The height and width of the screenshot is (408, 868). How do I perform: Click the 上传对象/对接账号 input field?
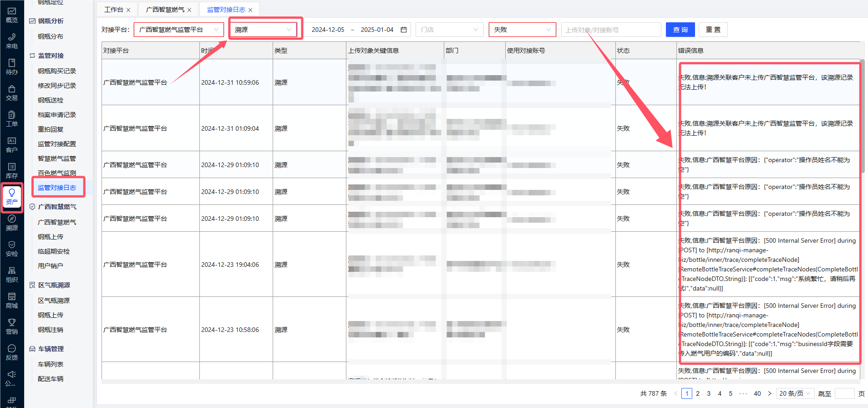611,30
